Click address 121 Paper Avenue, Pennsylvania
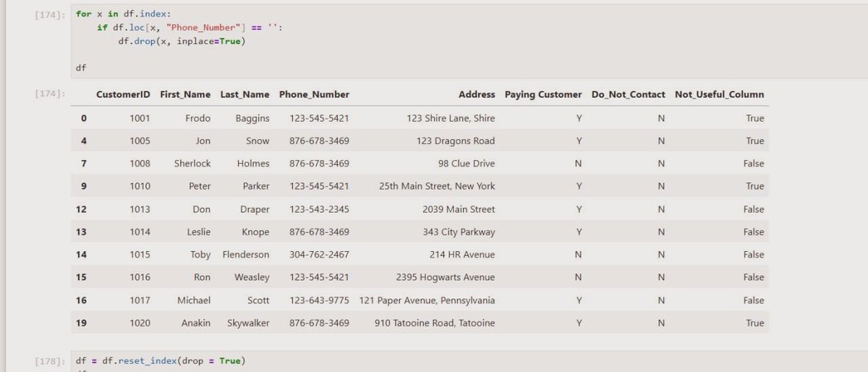Image resolution: width=868 pixels, height=372 pixels. (x=427, y=300)
